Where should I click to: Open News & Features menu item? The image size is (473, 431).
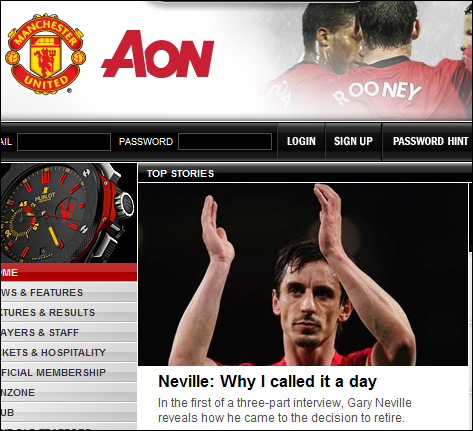(68, 292)
